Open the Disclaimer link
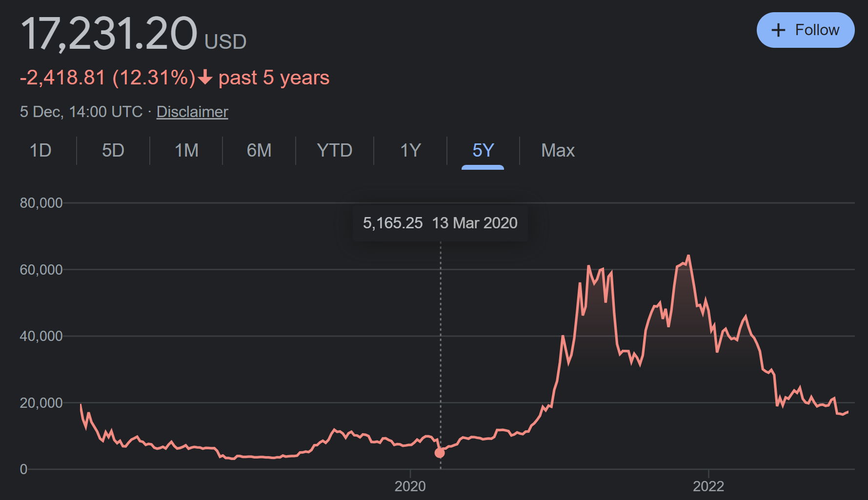The width and height of the screenshot is (868, 500). (x=192, y=112)
